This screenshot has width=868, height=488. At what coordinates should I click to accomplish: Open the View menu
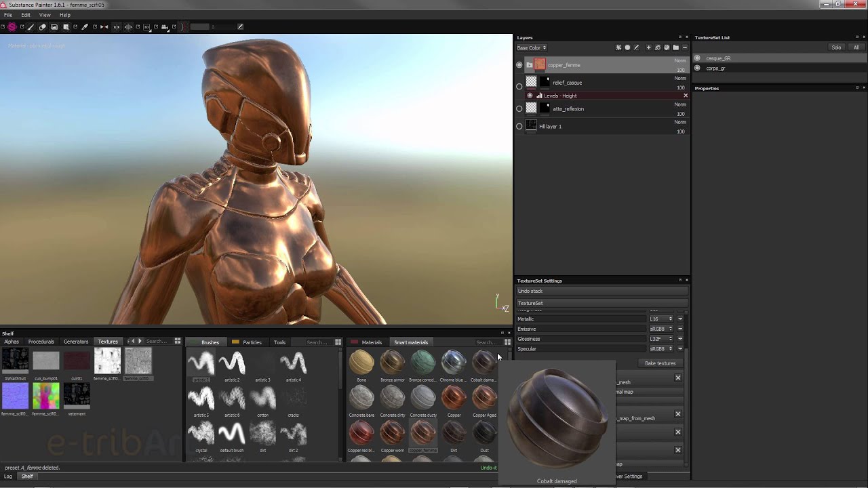(x=45, y=15)
